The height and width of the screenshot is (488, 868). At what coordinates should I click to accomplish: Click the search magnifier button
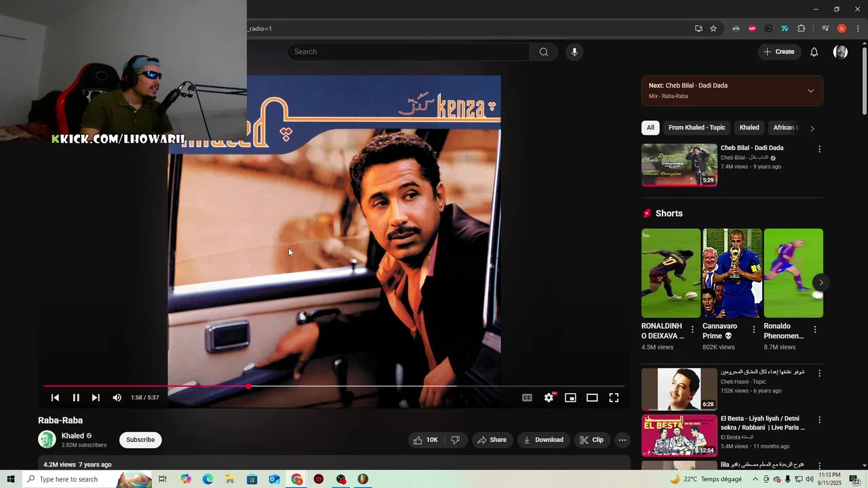(x=544, y=52)
